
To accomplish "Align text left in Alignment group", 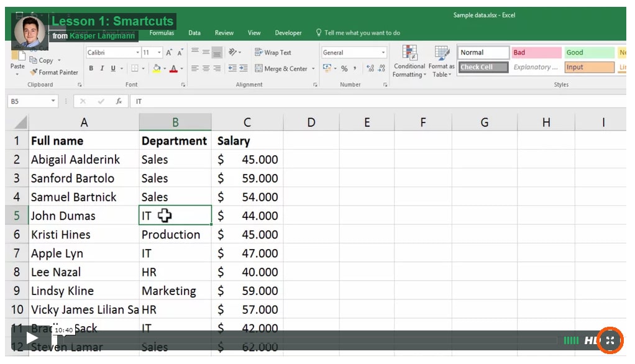I will click(x=195, y=68).
